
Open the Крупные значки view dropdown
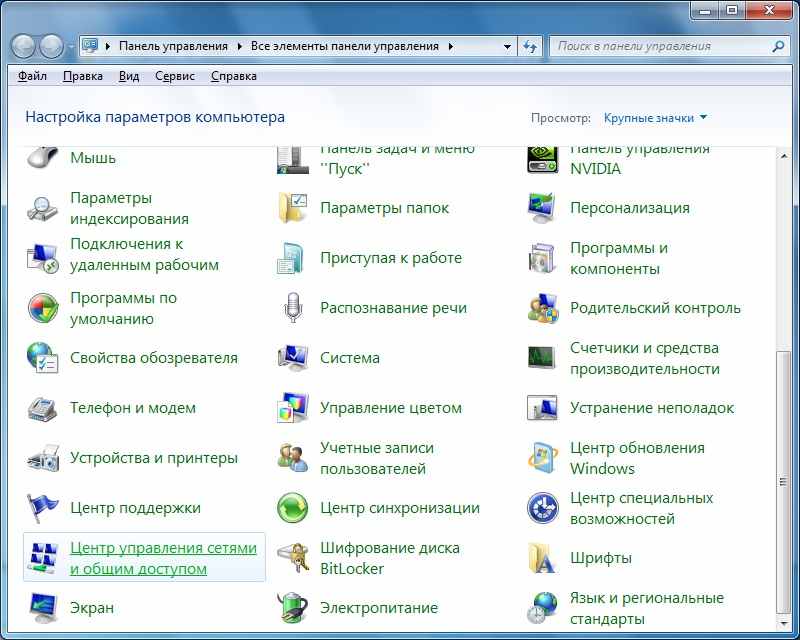[x=656, y=118]
